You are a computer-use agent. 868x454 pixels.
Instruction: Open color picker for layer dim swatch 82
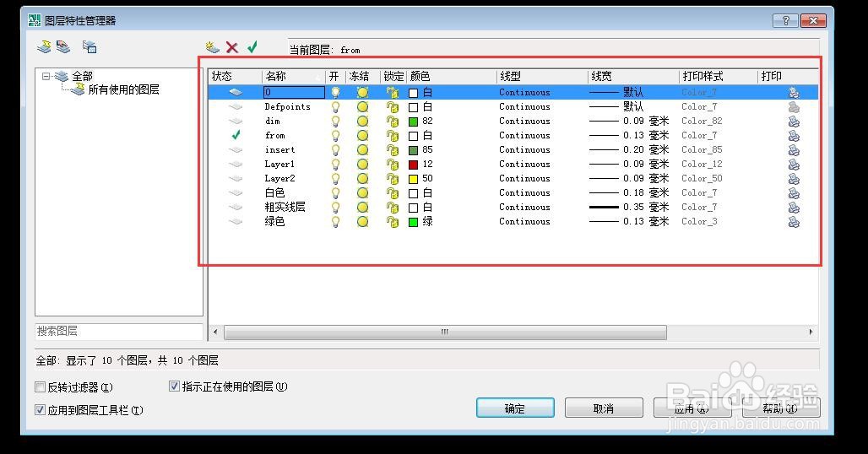click(x=413, y=122)
